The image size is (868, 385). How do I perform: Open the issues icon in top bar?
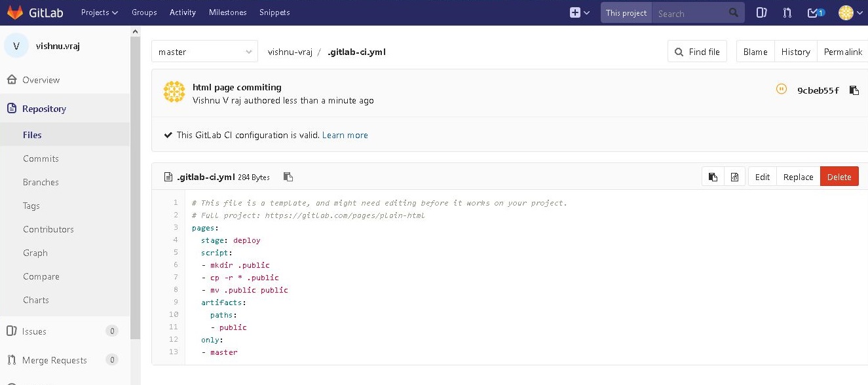761,12
